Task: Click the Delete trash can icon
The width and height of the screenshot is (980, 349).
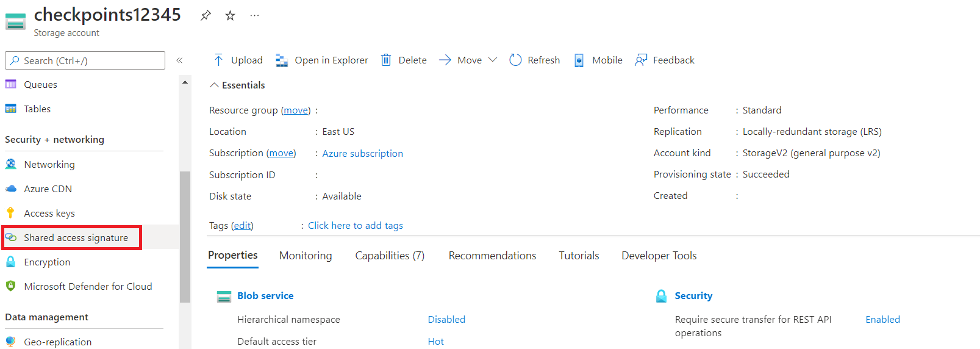Action: tap(386, 60)
